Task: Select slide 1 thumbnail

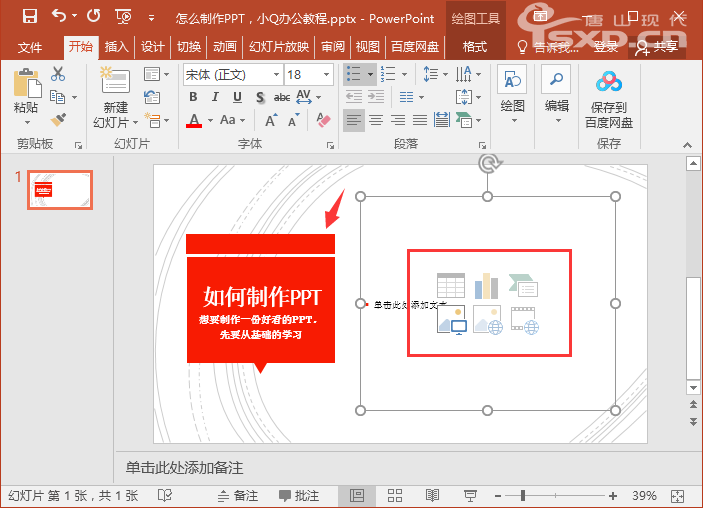Action: (60, 190)
